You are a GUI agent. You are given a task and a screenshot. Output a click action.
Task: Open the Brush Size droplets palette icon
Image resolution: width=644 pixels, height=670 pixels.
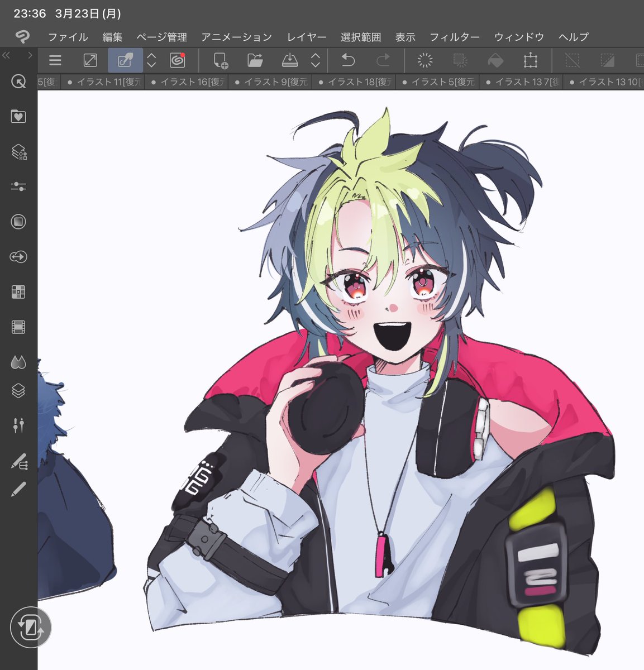[18, 362]
